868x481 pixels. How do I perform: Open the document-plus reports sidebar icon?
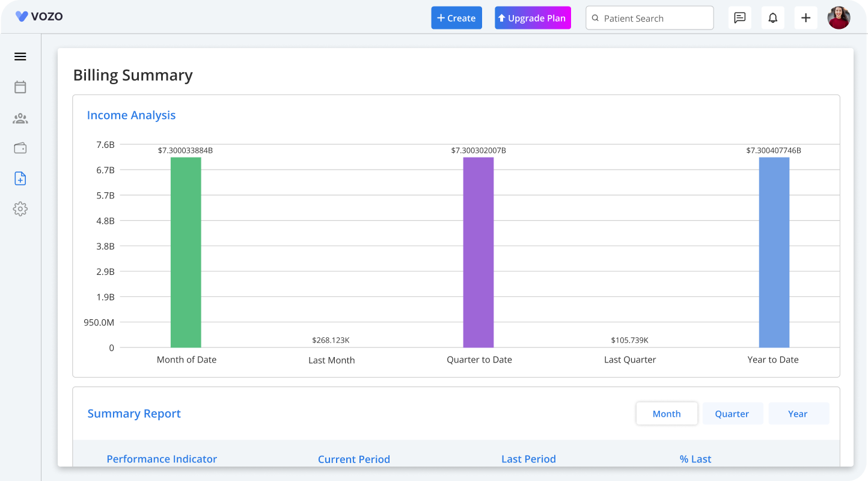pos(20,179)
